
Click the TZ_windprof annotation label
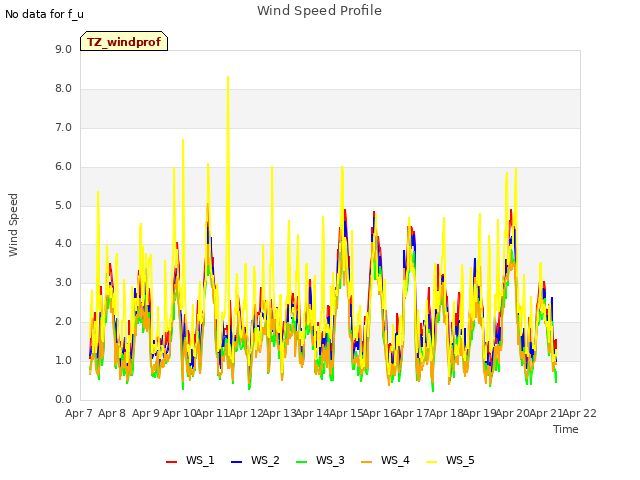tap(124, 42)
